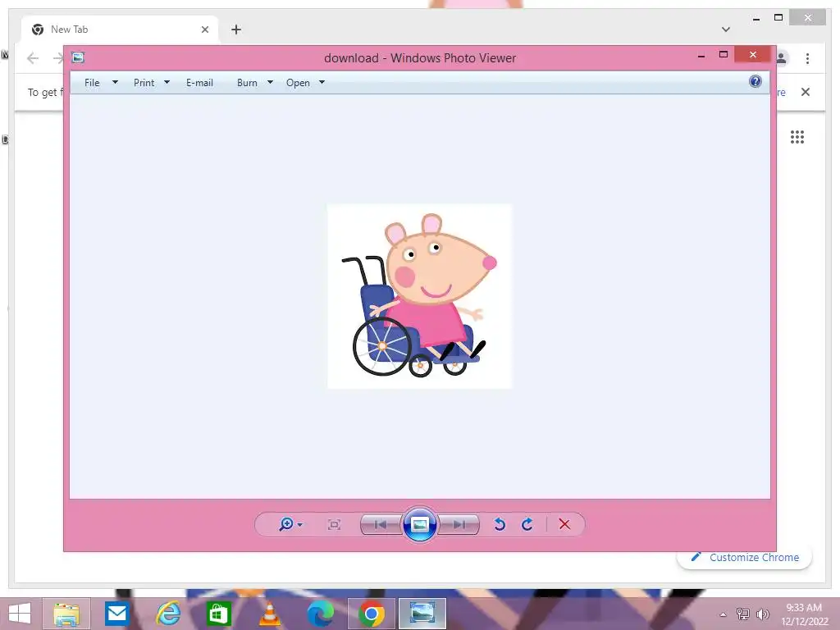
Task: Close the Chrome New Tab tab
Action: click(204, 30)
